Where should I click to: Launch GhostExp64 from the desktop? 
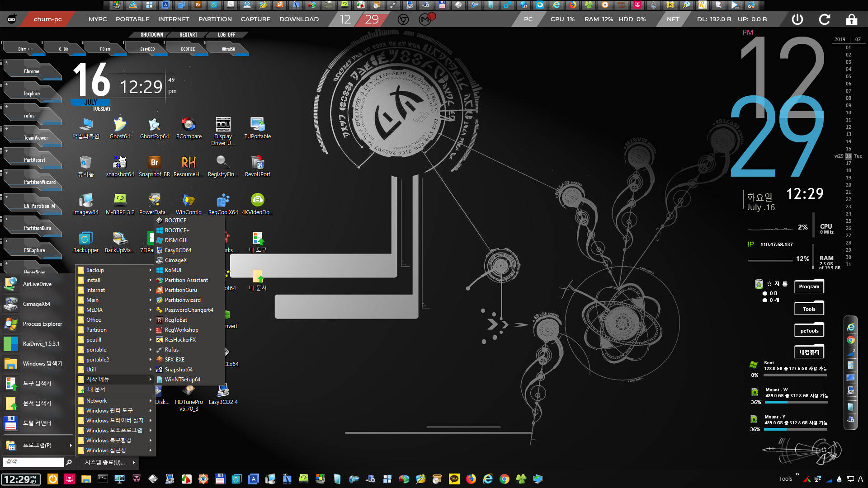click(x=154, y=128)
